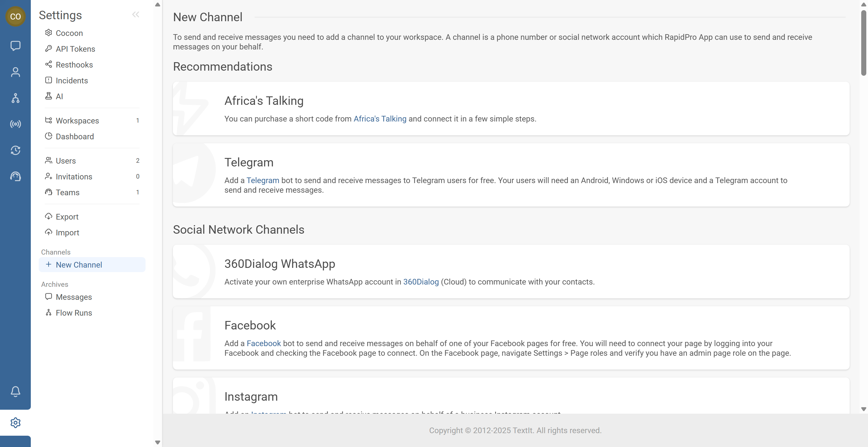This screenshot has height=447, width=868.
Task: Collapse the Settings sidebar with double chevron
Action: pyautogui.click(x=135, y=14)
